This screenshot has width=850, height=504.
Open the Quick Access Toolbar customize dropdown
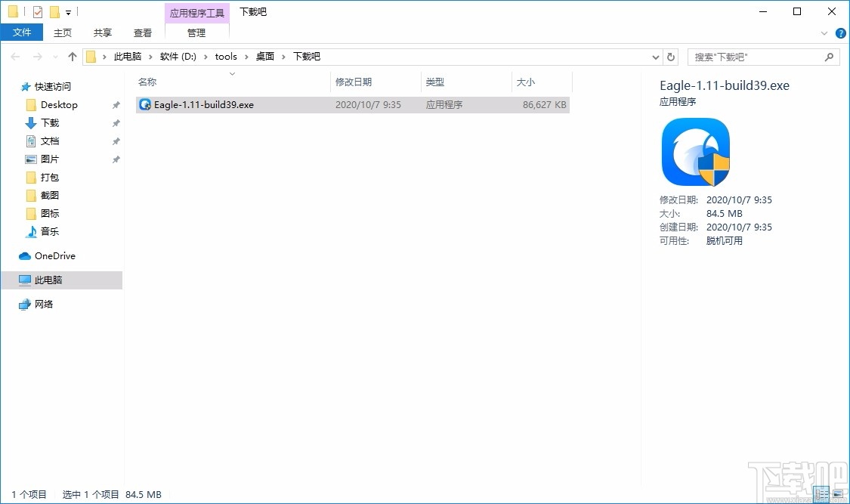(x=68, y=11)
